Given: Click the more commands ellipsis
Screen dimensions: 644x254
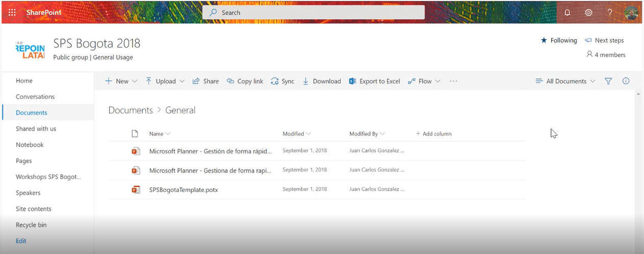Looking at the screenshot, I should (453, 81).
